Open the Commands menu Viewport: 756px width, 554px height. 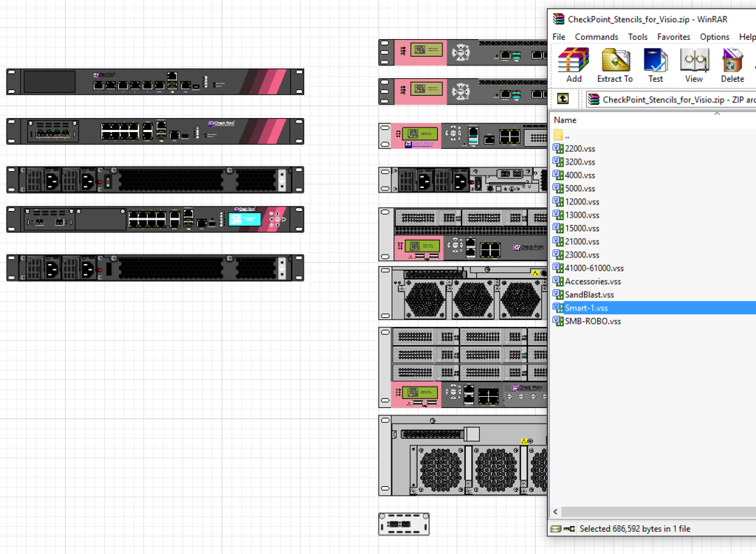pyautogui.click(x=597, y=37)
